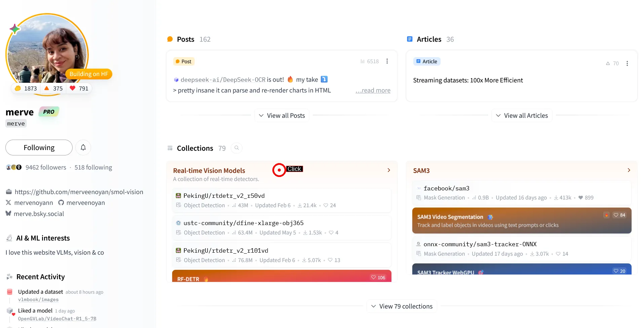Expand View all Posts
644x328 pixels.
tap(282, 115)
